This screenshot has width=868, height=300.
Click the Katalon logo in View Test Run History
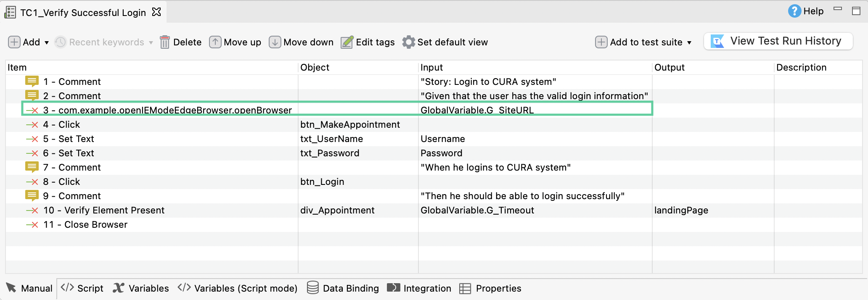pos(717,41)
